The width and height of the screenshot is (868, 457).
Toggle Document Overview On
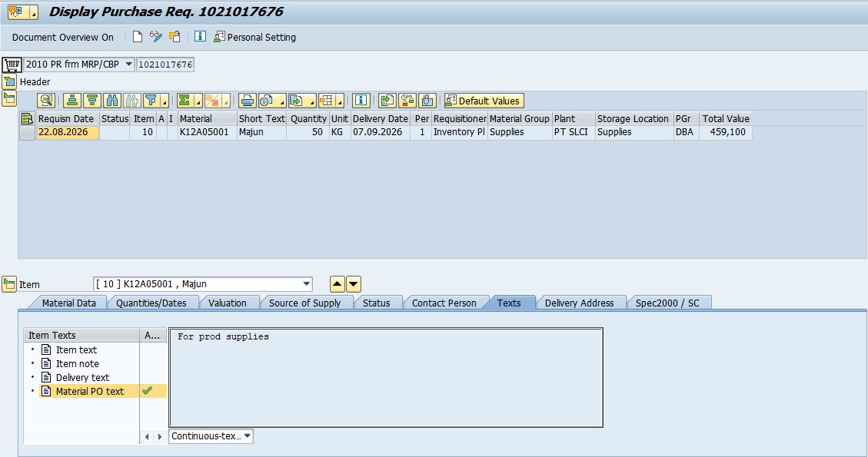(62, 37)
